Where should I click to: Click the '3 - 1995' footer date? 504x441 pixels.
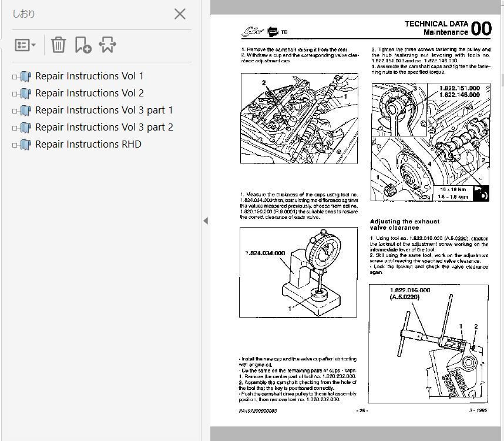(478, 410)
